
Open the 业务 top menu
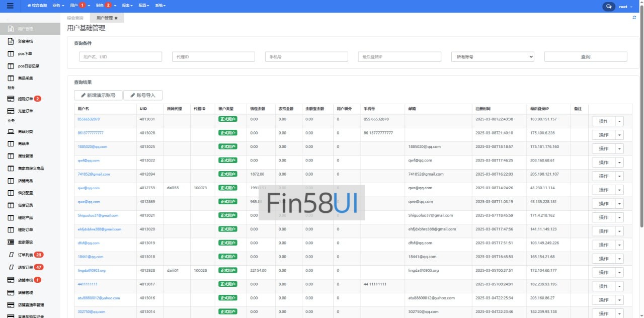tap(59, 6)
